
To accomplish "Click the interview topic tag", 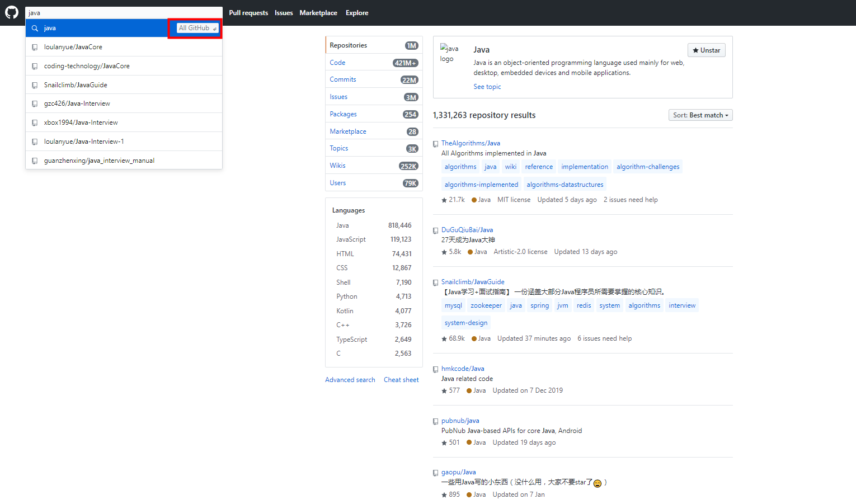I will click(682, 305).
